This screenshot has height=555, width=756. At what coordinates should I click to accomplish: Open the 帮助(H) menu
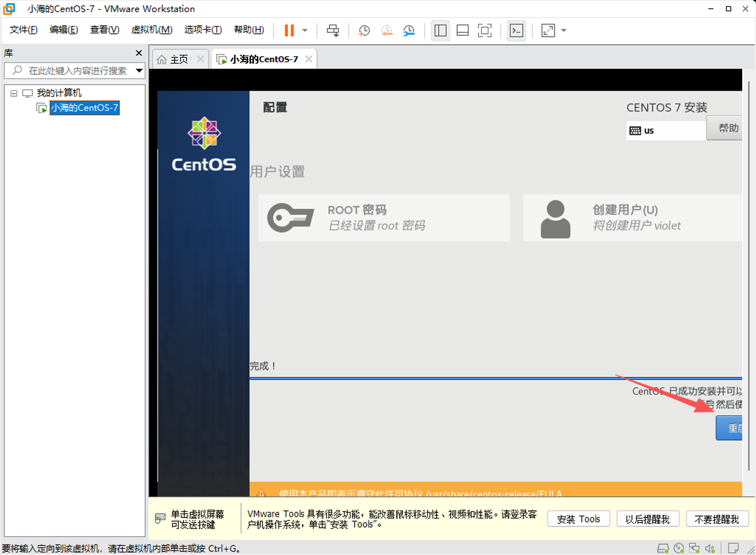click(249, 30)
